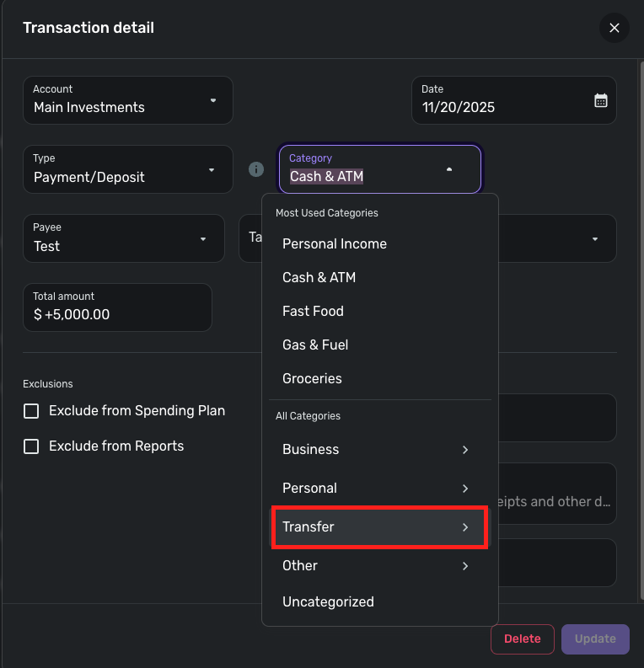
Task: Select Personal Income from most used
Action: (335, 244)
